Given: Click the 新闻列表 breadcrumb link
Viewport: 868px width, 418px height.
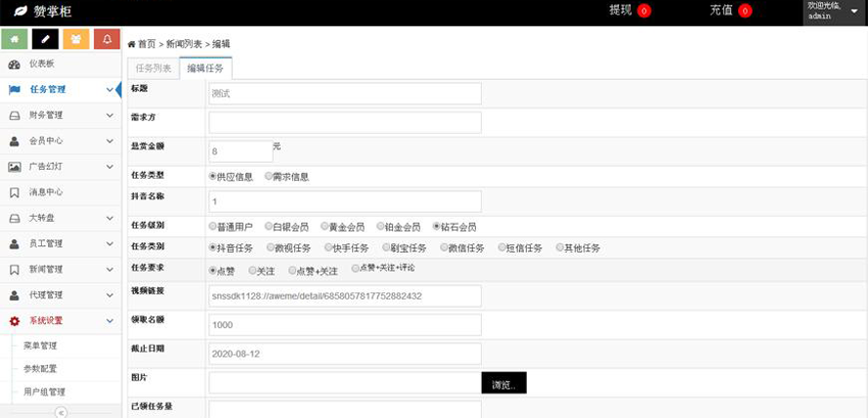Looking at the screenshot, I should click(x=185, y=44).
